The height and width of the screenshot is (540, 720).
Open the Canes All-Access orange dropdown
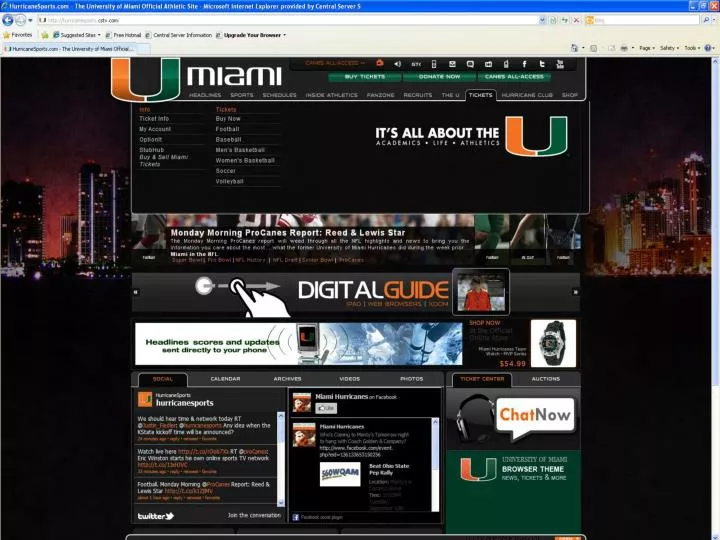(x=335, y=63)
